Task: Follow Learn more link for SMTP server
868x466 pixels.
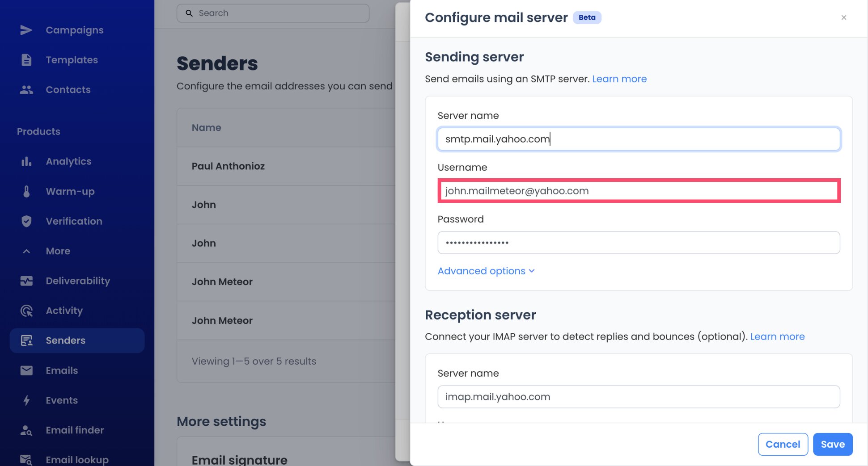Action: click(619, 79)
